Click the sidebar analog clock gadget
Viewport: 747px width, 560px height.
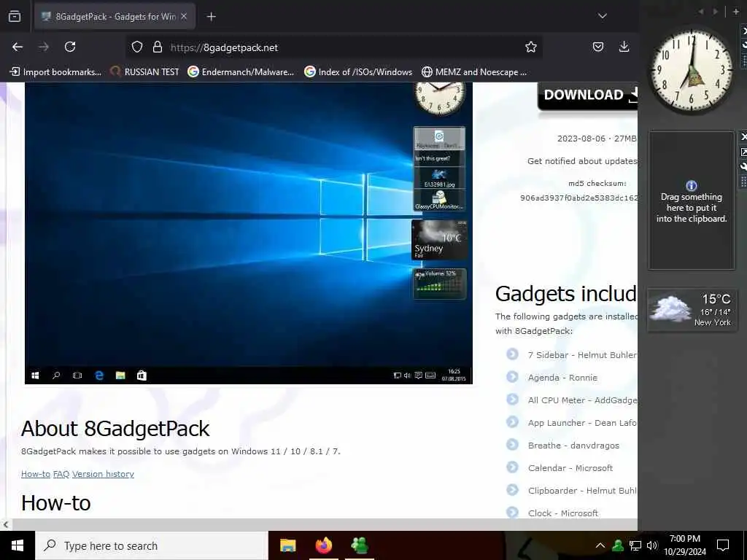point(691,71)
